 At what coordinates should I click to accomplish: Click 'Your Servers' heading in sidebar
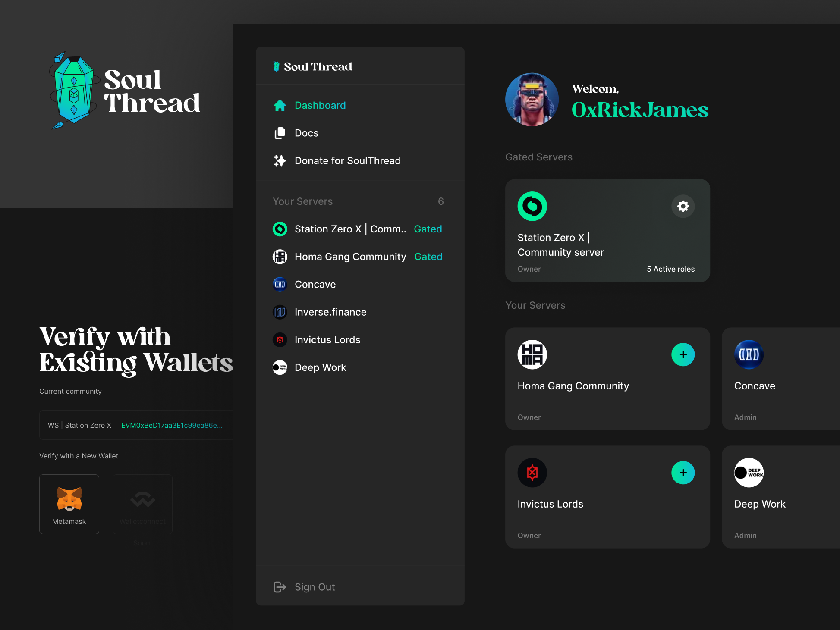[x=302, y=201]
